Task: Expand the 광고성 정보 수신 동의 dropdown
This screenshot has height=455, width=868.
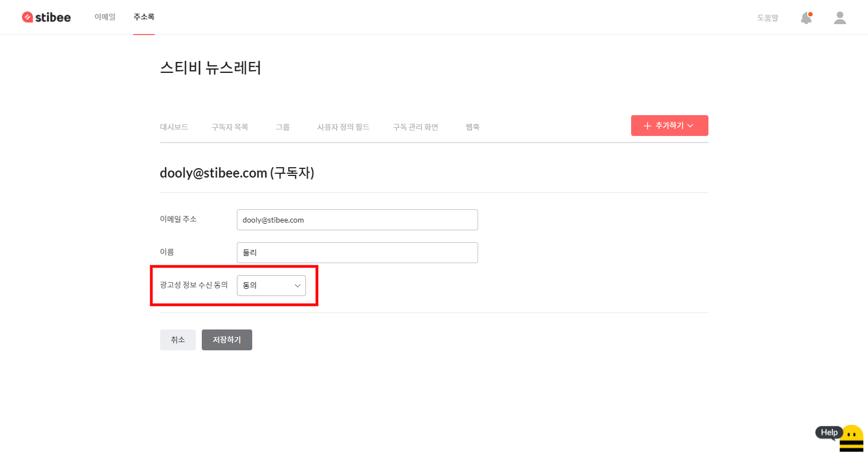Action: [271, 286]
